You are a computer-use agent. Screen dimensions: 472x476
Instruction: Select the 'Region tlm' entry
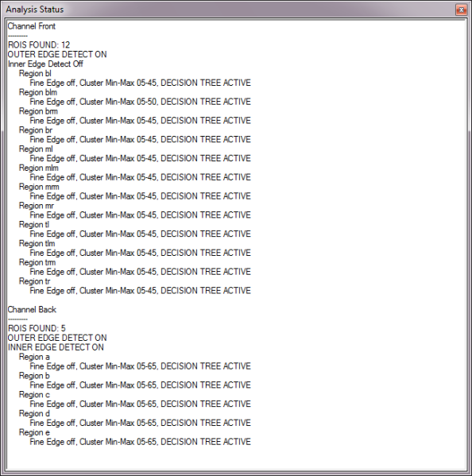coord(37,243)
